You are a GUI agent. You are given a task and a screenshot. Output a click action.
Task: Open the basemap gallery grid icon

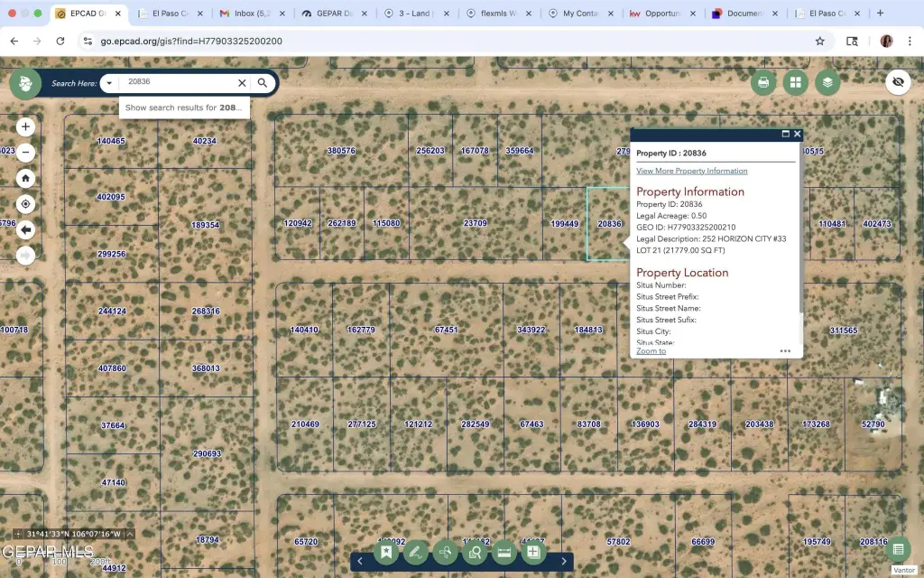click(x=795, y=82)
